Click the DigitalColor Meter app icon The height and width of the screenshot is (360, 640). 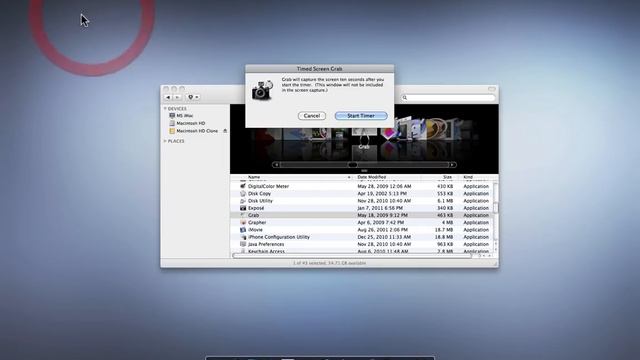(243, 186)
